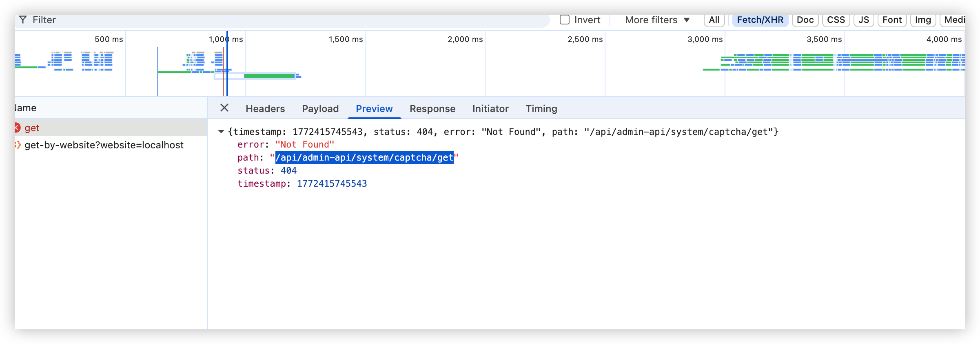980x344 pixels.
Task: View the Response tab
Action: pyautogui.click(x=432, y=109)
